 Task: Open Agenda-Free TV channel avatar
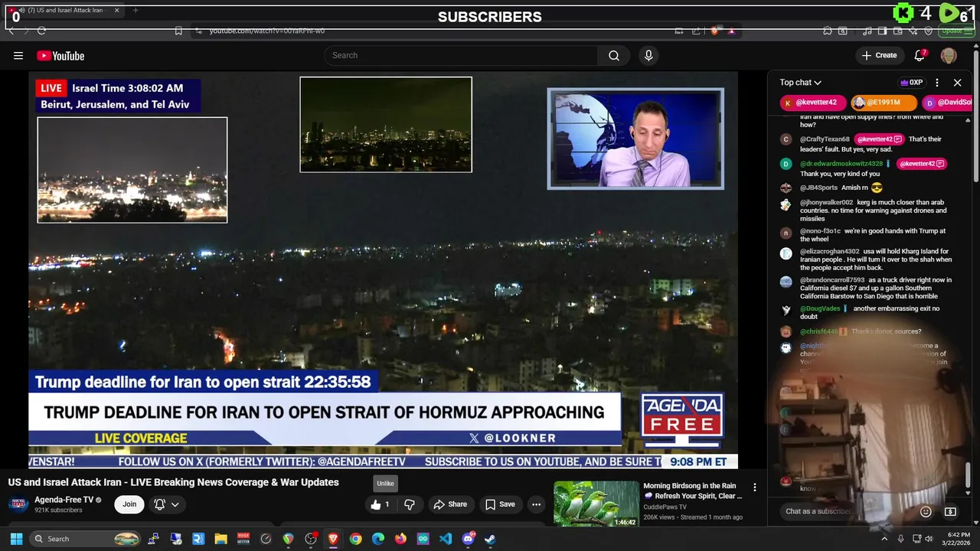click(x=18, y=504)
